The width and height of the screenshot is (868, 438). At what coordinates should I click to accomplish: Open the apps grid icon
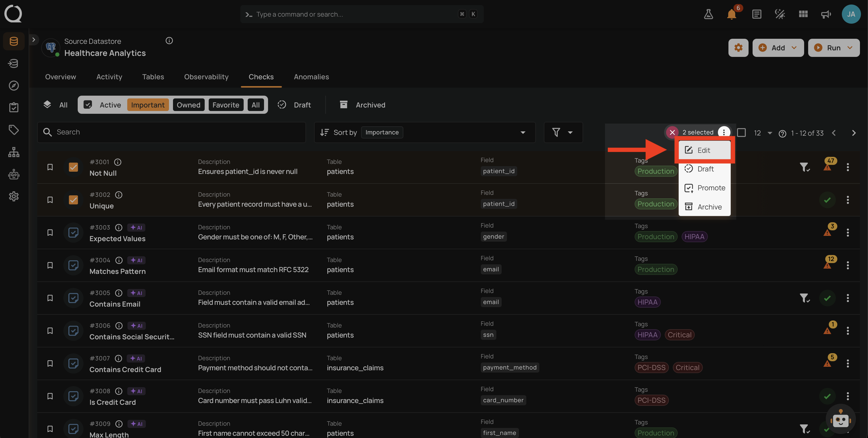pos(803,14)
